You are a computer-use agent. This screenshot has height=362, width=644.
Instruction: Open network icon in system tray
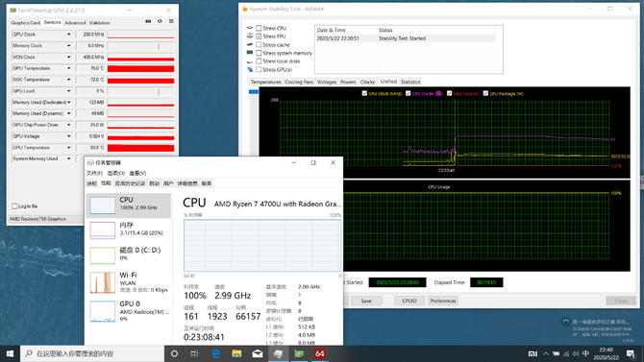566,353
